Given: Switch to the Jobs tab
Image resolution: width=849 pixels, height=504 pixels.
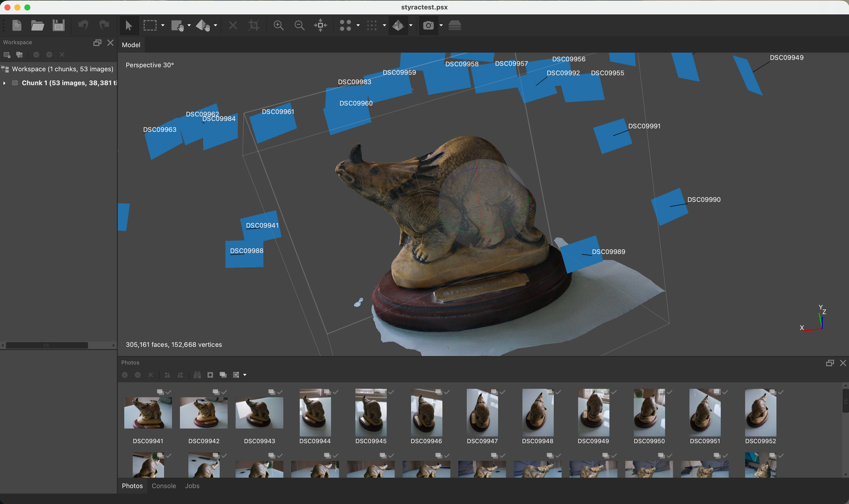Looking at the screenshot, I should pos(192,486).
